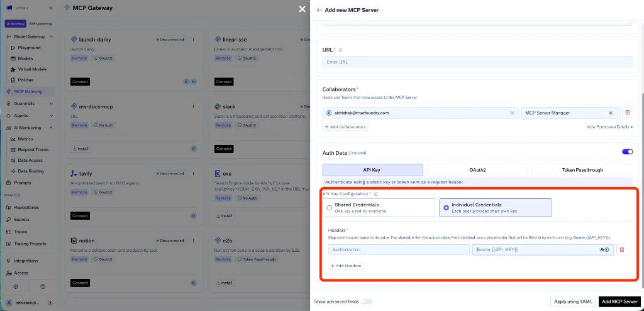Click the user avatar in the sidebar footer
This screenshot has width=644, height=311.
9,303
